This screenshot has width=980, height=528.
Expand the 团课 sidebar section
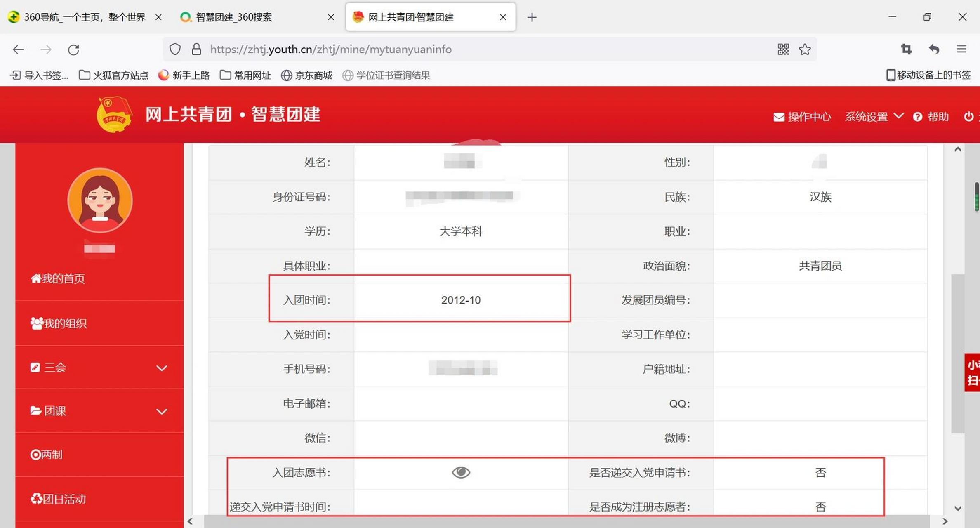pos(162,411)
